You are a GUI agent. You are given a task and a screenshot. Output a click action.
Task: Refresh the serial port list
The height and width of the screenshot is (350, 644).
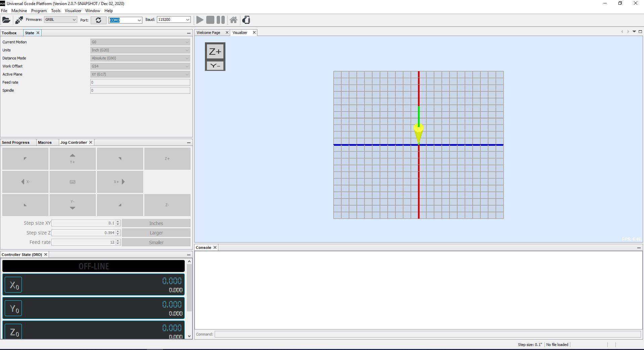[x=98, y=20]
